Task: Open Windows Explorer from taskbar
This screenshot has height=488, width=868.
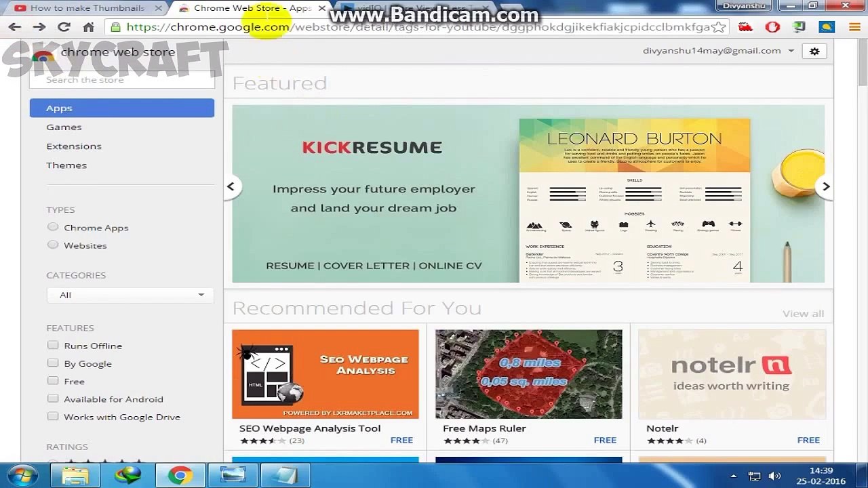Action: (x=75, y=475)
